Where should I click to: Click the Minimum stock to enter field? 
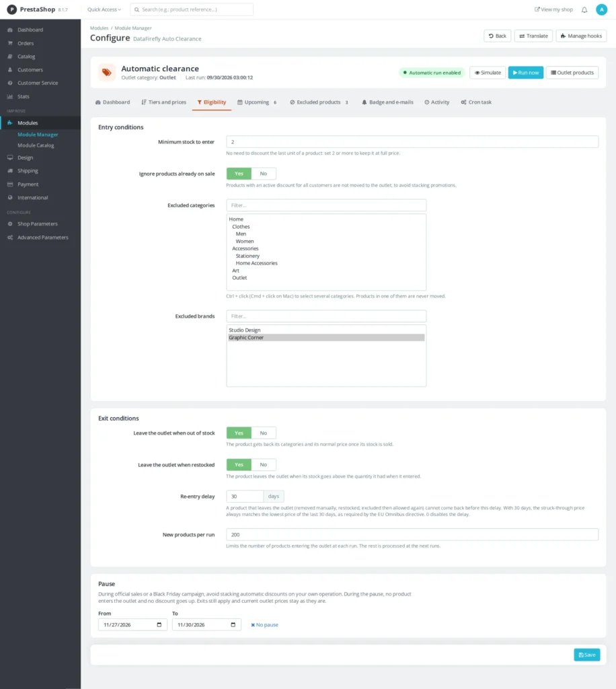click(412, 142)
